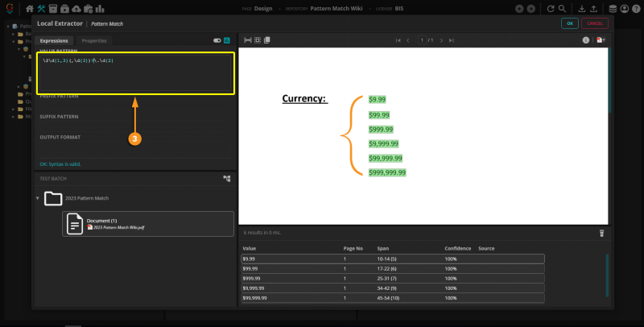Go to the next page

tap(441, 40)
